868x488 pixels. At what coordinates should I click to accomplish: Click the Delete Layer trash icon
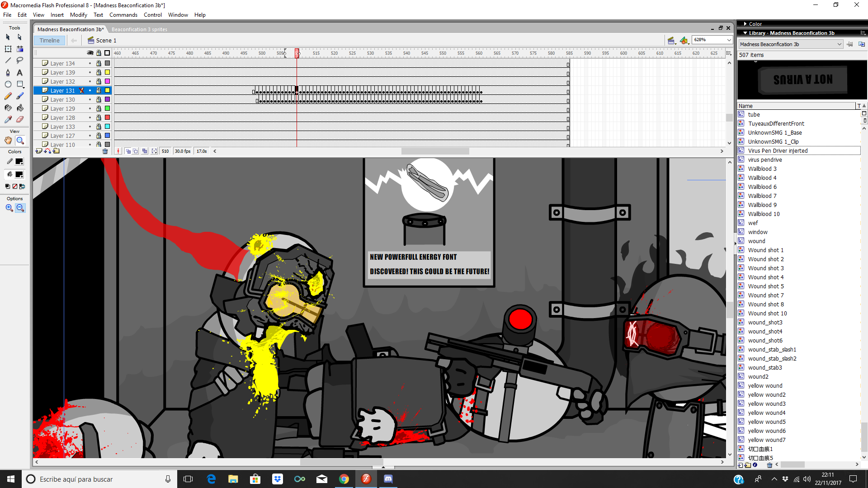105,151
